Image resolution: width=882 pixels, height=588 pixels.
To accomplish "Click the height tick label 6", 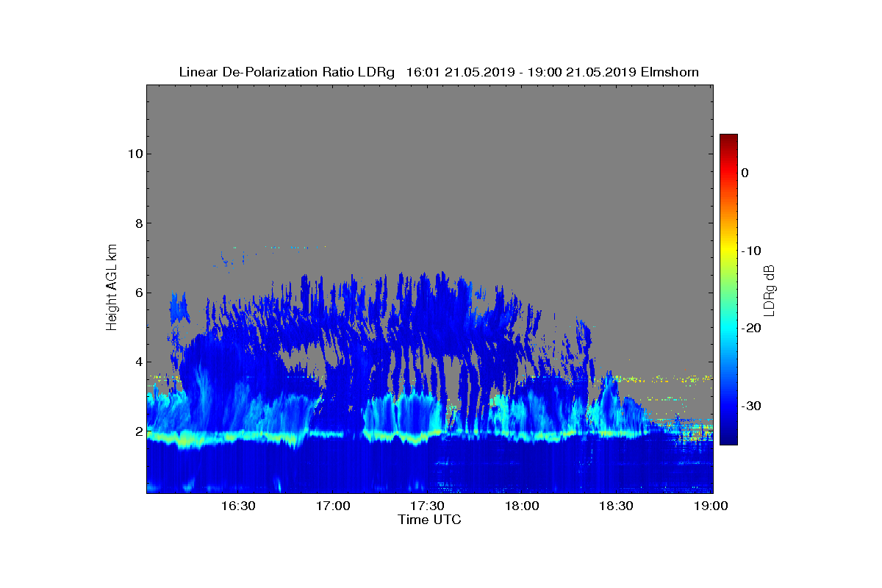I will point(137,293).
